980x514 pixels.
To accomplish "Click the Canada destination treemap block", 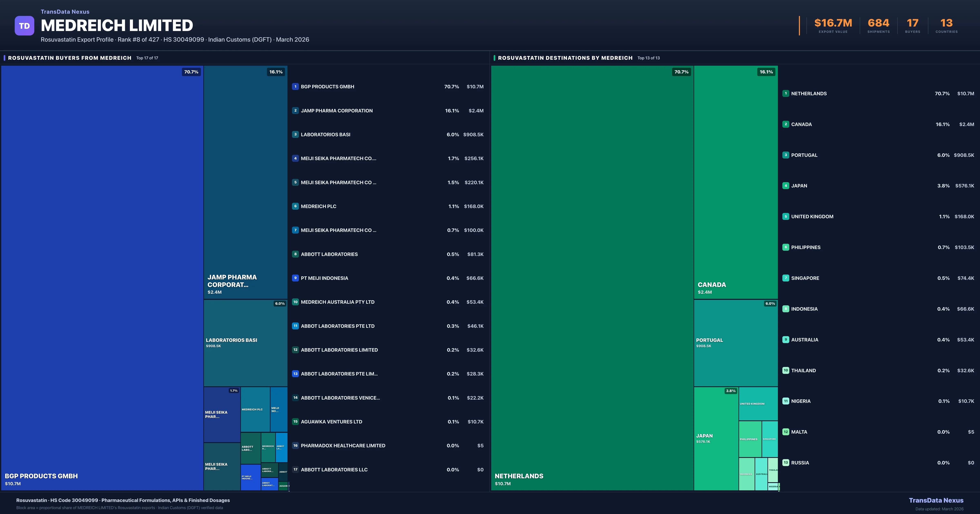I will pos(735,183).
